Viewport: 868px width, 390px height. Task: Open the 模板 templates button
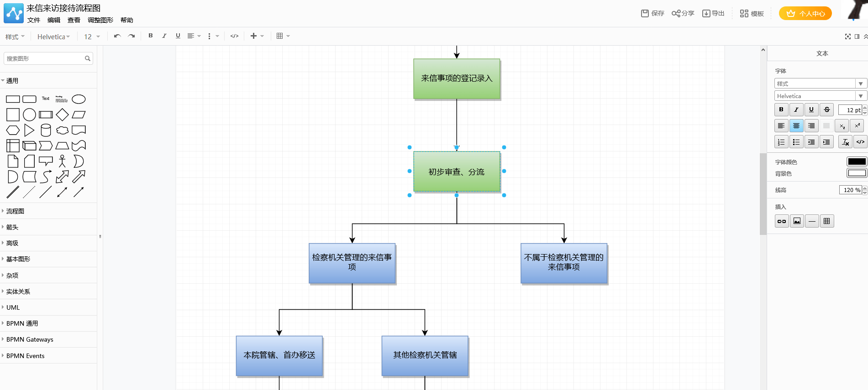tap(752, 13)
